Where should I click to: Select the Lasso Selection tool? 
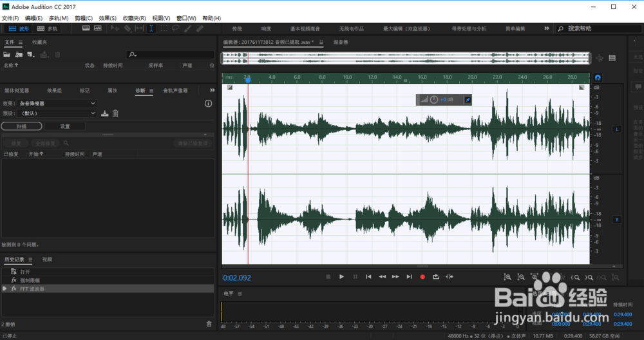click(175, 28)
